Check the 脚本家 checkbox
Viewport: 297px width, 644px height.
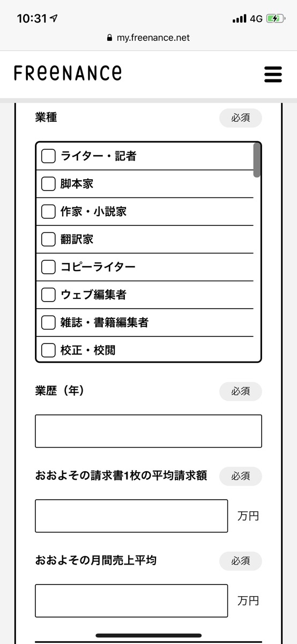[48, 184]
